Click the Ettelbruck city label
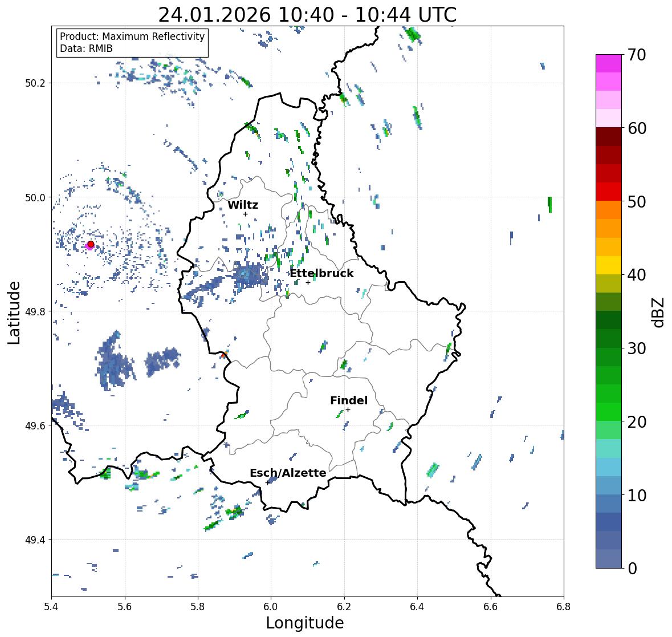Viewport: 672px width, 637px height. 322,273
